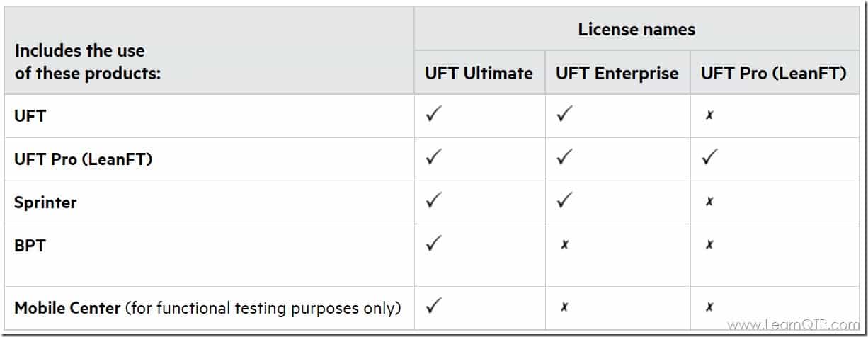Click the UFT Enterprise column header

[x=617, y=73]
